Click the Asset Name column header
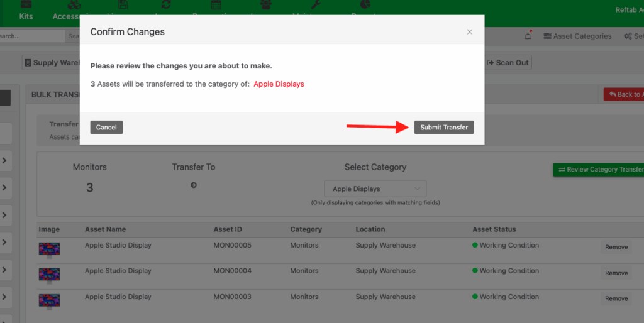The height and width of the screenshot is (323, 644). [106, 229]
